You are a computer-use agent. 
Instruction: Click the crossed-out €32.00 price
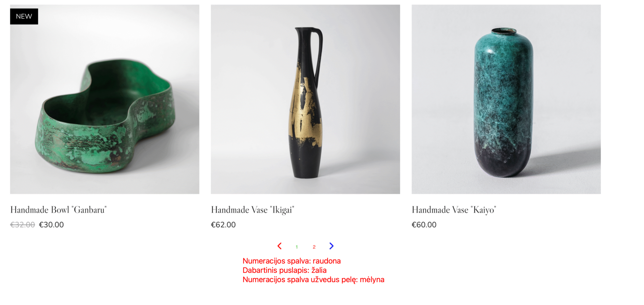click(22, 224)
